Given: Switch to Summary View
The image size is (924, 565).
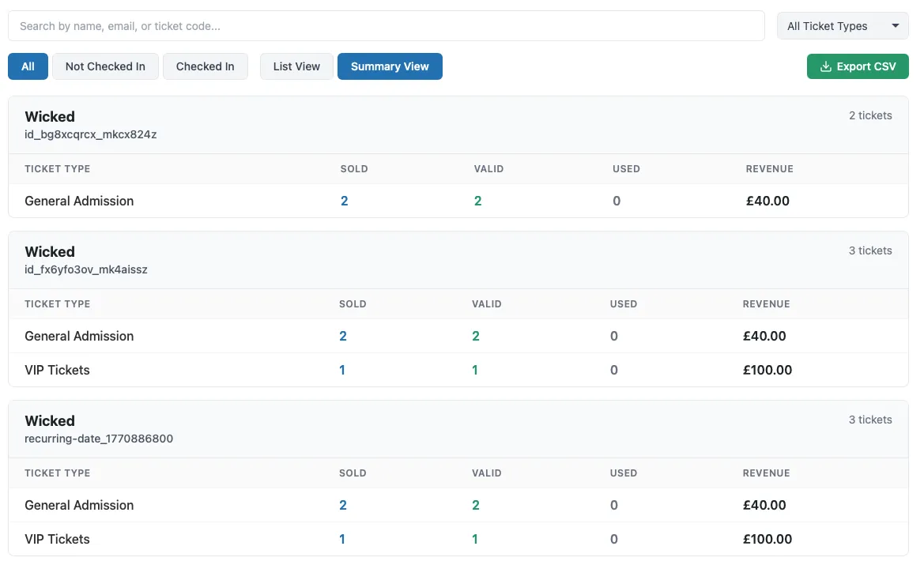Looking at the screenshot, I should click(390, 66).
